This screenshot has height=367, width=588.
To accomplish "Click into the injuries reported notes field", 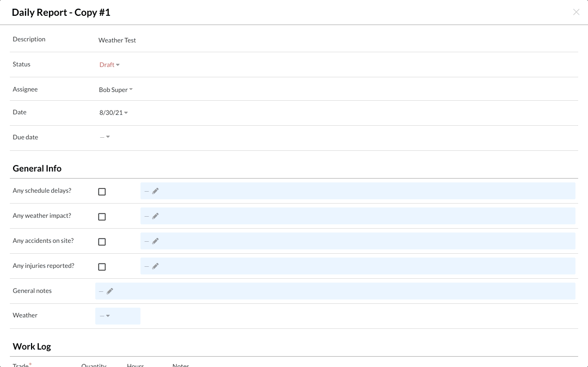I will pyautogui.click(x=359, y=266).
